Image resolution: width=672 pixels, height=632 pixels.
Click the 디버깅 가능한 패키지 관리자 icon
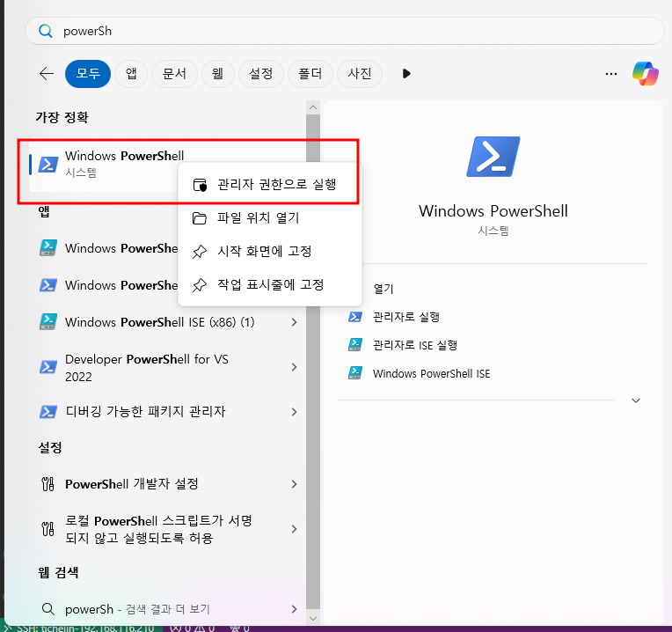tap(48, 412)
